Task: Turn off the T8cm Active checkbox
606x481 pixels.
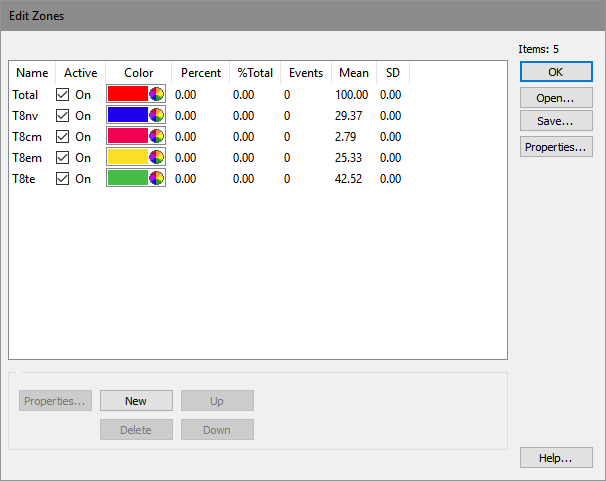Action: (x=63, y=136)
